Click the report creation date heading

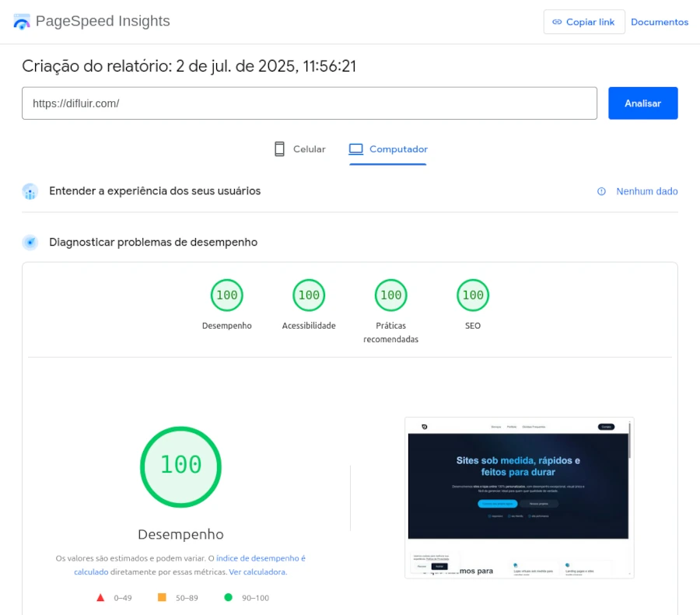189,66
